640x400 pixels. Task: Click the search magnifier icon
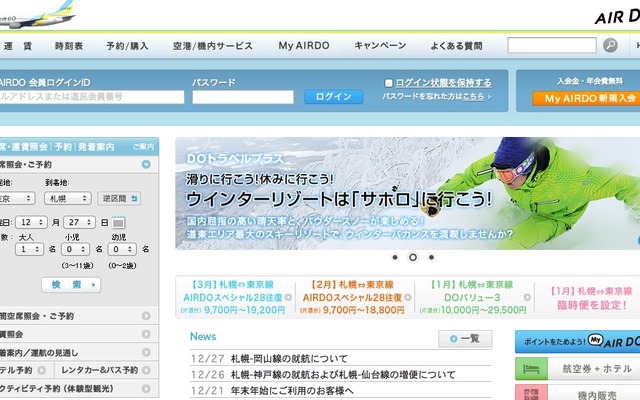610,45
